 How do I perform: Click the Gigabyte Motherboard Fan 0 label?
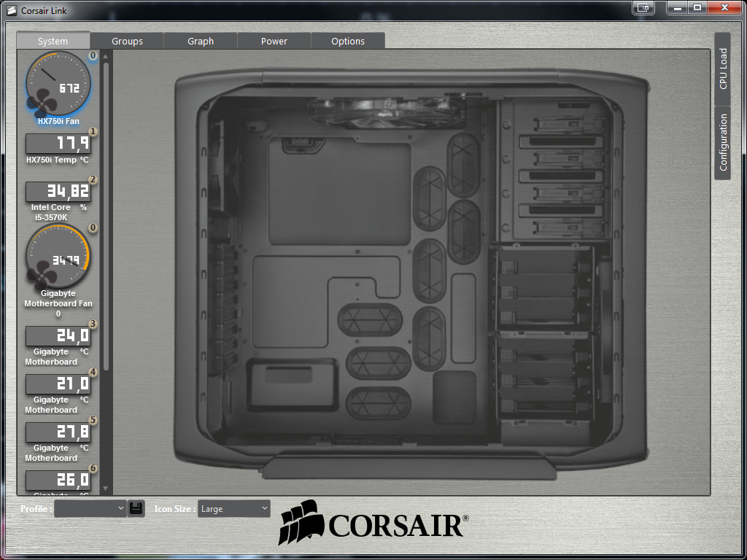(58, 304)
